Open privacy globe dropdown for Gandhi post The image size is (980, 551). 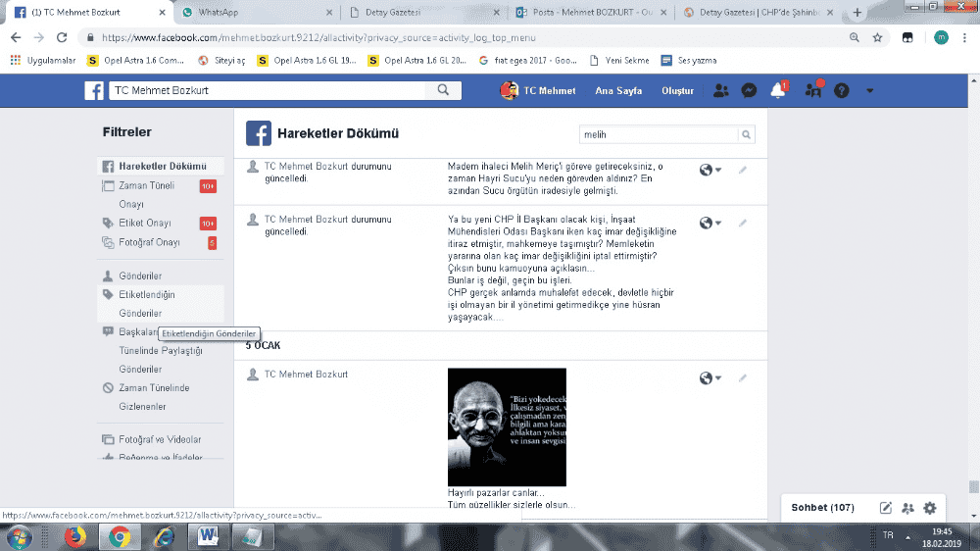point(710,378)
